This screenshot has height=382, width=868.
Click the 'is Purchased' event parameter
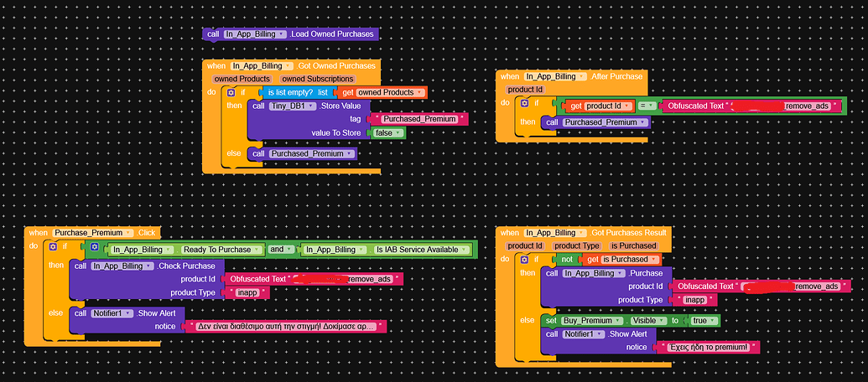coord(633,246)
